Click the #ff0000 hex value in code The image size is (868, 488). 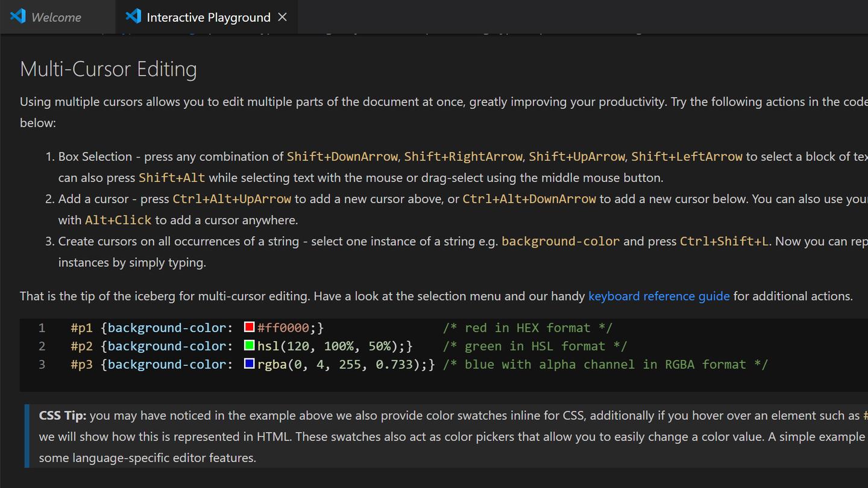click(283, 328)
